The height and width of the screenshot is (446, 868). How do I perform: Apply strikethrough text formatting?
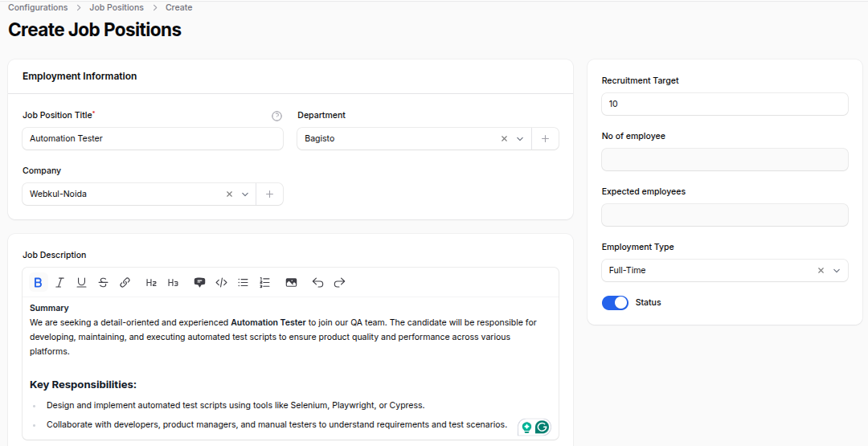[x=103, y=283]
